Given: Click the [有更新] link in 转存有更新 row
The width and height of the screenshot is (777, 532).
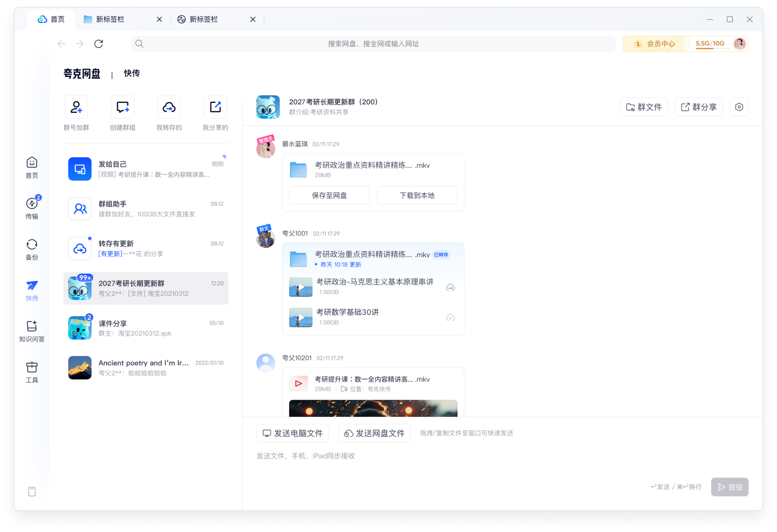Looking at the screenshot, I should coord(110,254).
